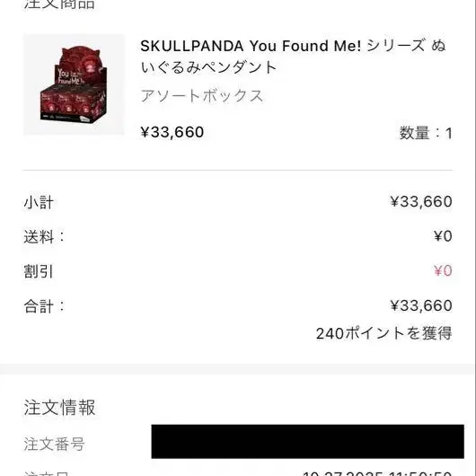The image size is (476, 476).
Task: Click the 注文情報 section heading
Action: click(60, 408)
